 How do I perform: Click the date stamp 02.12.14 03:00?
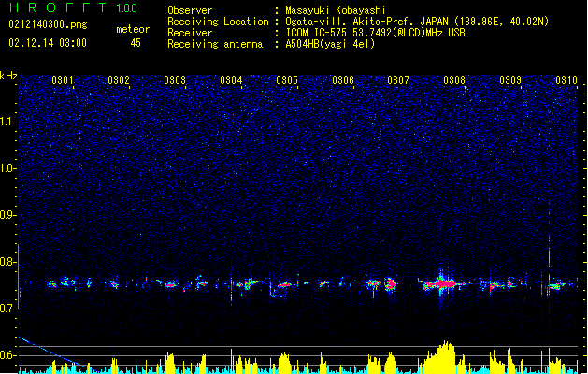pos(48,43)
